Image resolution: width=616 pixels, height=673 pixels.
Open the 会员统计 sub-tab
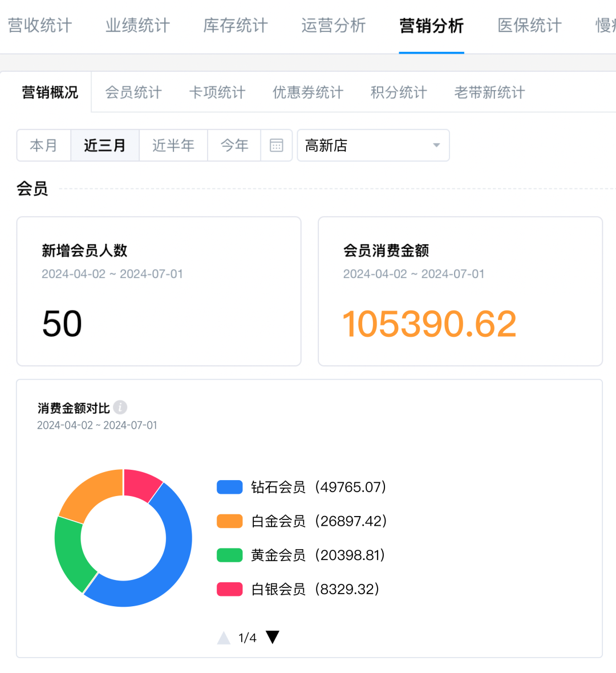pyautogui.click(x=133, y=92)
